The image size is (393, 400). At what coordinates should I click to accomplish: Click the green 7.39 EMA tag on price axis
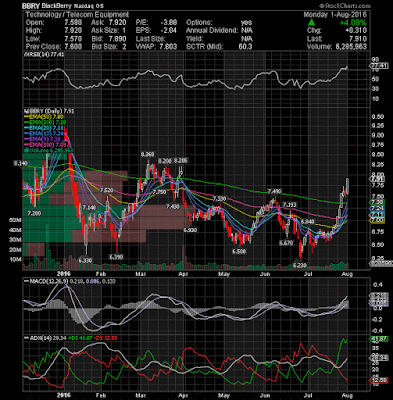point(378,202)
